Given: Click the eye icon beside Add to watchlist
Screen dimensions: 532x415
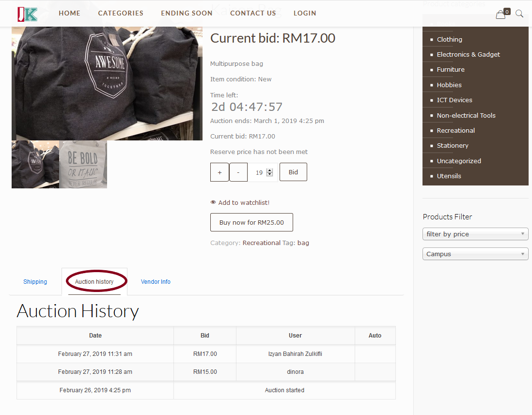Looking at the screenshot, I should pyautogui.click(x=213, y=202).
